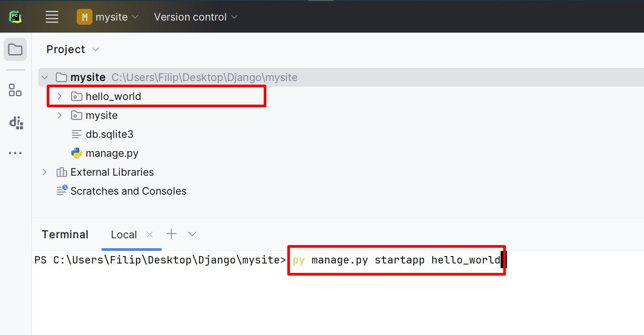Open the mysite project switcher dropdown

pos(136,16)
